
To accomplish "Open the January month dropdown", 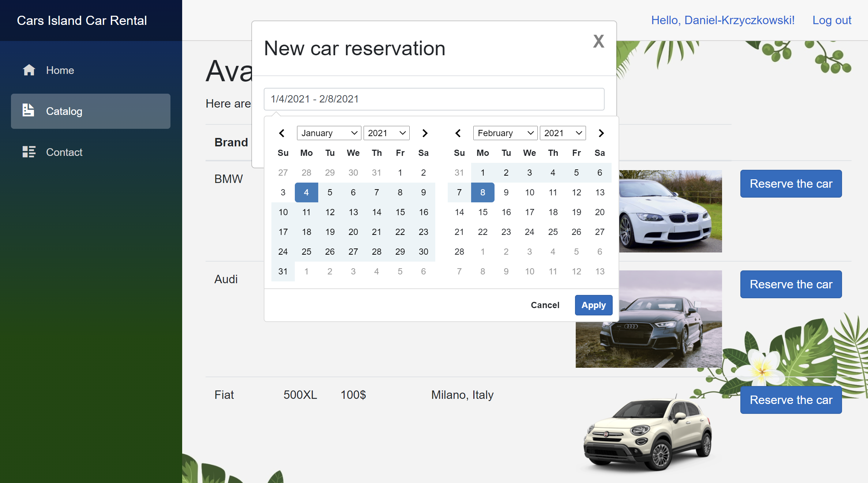I will click(x=329, y=133).
